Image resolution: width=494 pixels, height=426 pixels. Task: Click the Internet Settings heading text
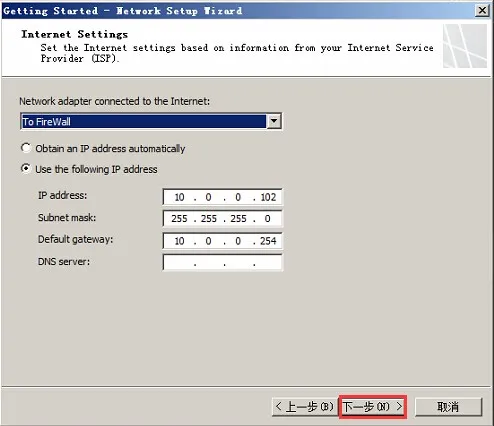tap(75, 34)
